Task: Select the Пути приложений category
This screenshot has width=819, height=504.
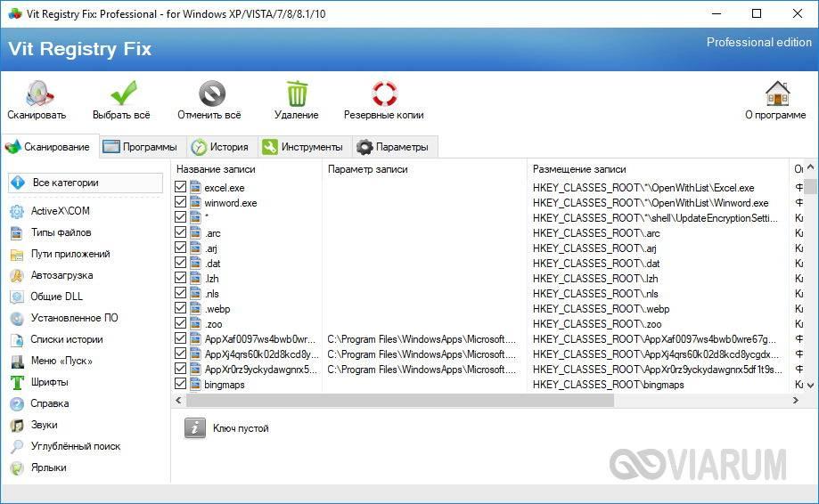Action: pyautogui.click(x=61, y=254)
